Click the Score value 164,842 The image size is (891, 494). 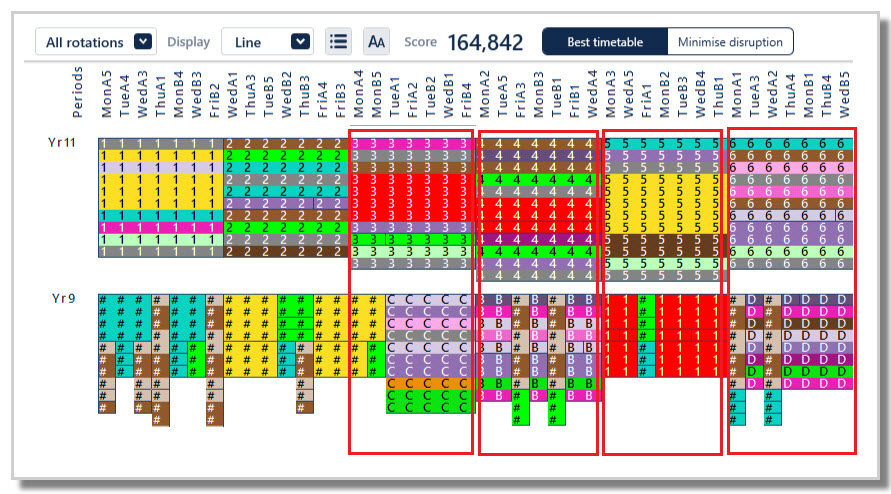tap(485, 42)
